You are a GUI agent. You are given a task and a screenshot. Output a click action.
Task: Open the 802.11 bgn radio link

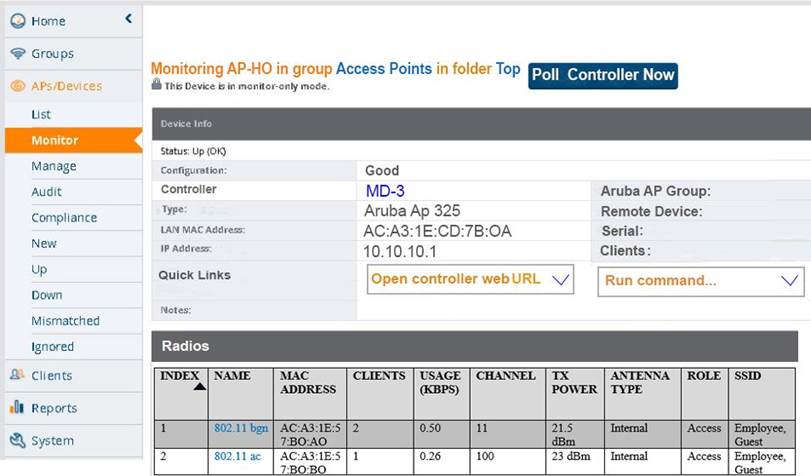pos(241,428)
